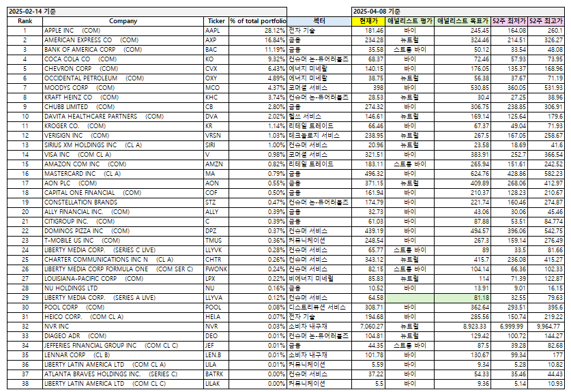Select the 'LILAK' ticker cell
The height and width of the screenshot is (392, 571).
(x=216, y=383)
